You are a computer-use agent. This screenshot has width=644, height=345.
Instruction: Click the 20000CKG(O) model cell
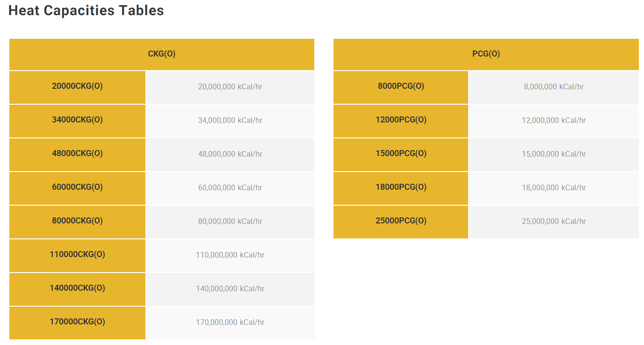point(77,87)
